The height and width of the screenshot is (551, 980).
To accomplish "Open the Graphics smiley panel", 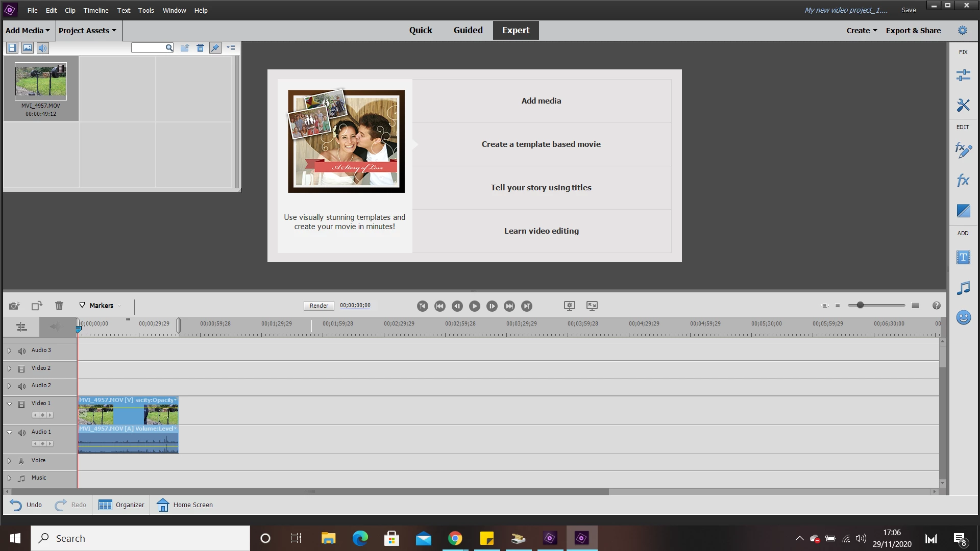I will [963, 317].
